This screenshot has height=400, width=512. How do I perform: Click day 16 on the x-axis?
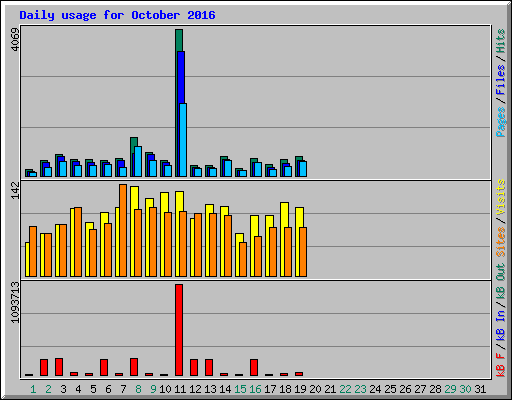pyautogui.click(x=255, y=389)
